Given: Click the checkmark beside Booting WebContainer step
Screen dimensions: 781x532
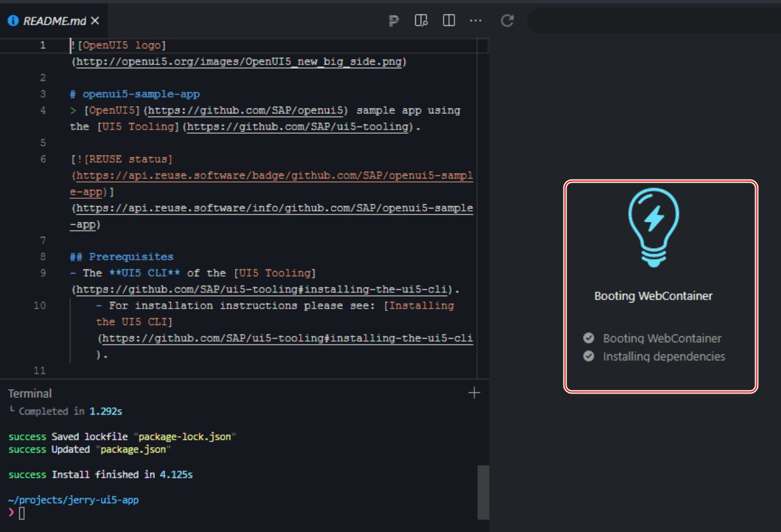Looking at the screenshot, I should tap(589, 338).
